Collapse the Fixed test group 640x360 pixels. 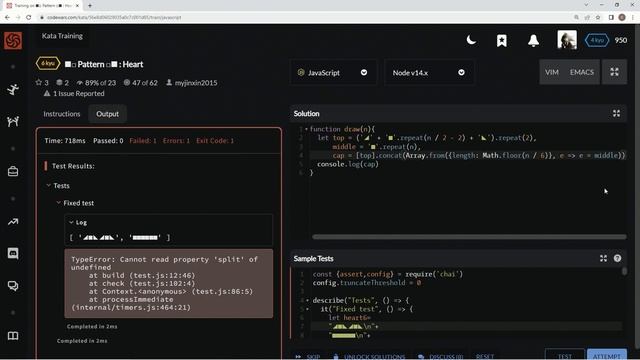(x=58, y=203)
